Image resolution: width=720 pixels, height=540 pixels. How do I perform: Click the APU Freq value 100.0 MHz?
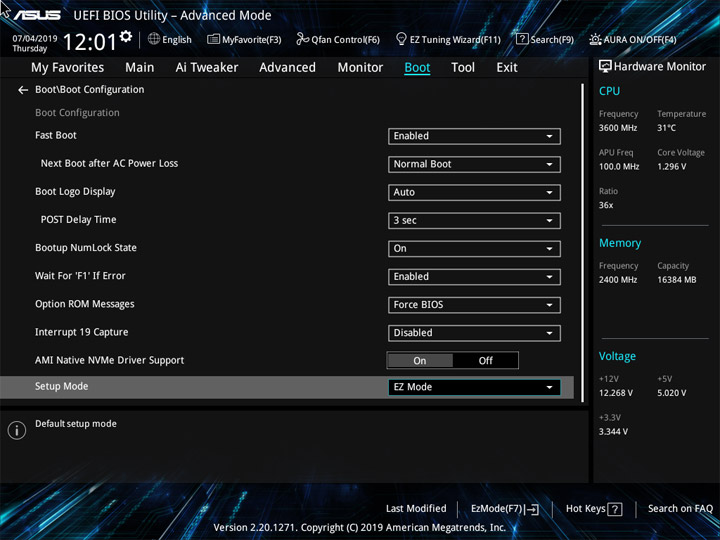[x=619, y=166]
